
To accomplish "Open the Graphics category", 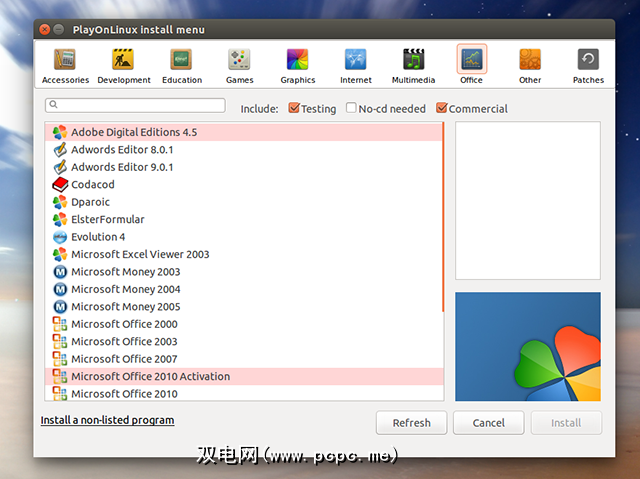I will (x=298, y=65).
